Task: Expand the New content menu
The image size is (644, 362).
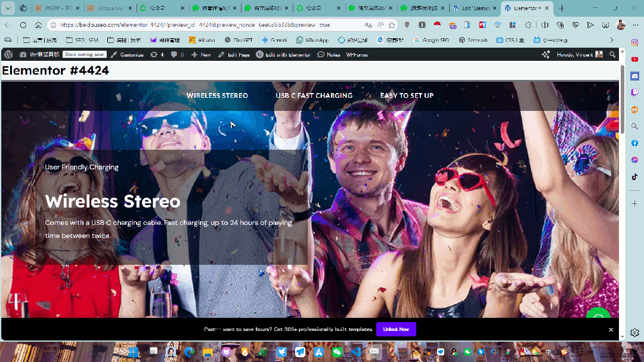Action: [x=201, y=54]
